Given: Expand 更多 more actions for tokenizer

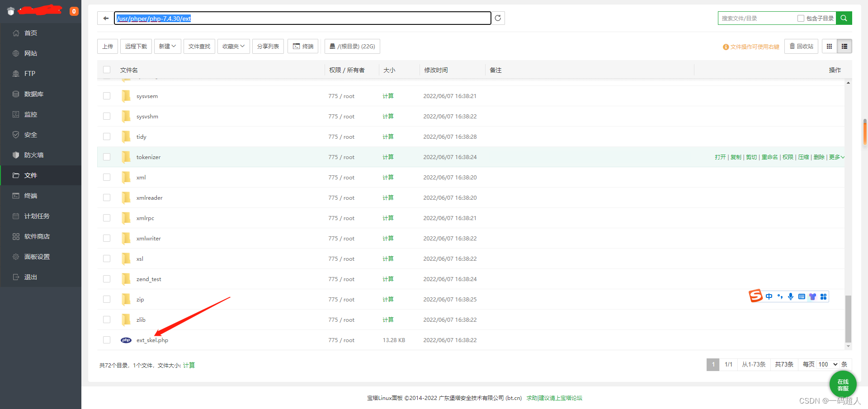Looking at the screenshot, I should coord(836,157).
